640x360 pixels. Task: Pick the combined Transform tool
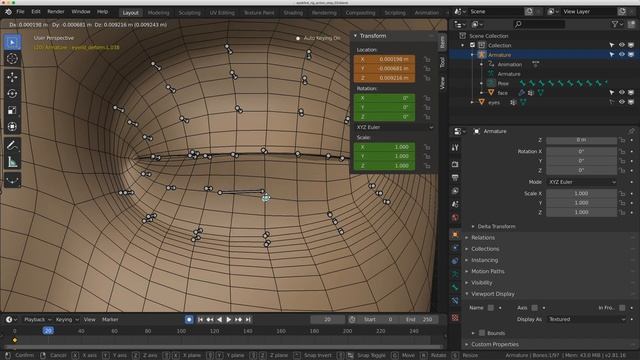pyautogui.click(x=12, y=127)
